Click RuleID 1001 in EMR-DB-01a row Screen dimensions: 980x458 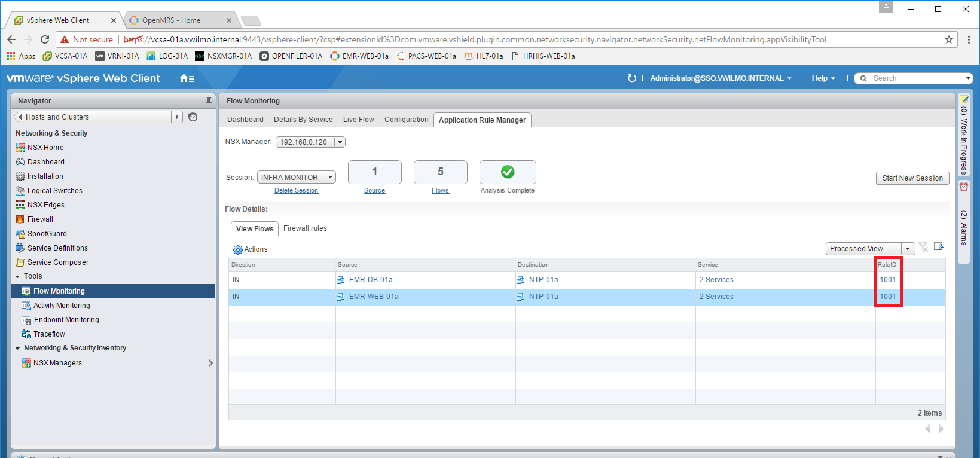click(887, 280)
